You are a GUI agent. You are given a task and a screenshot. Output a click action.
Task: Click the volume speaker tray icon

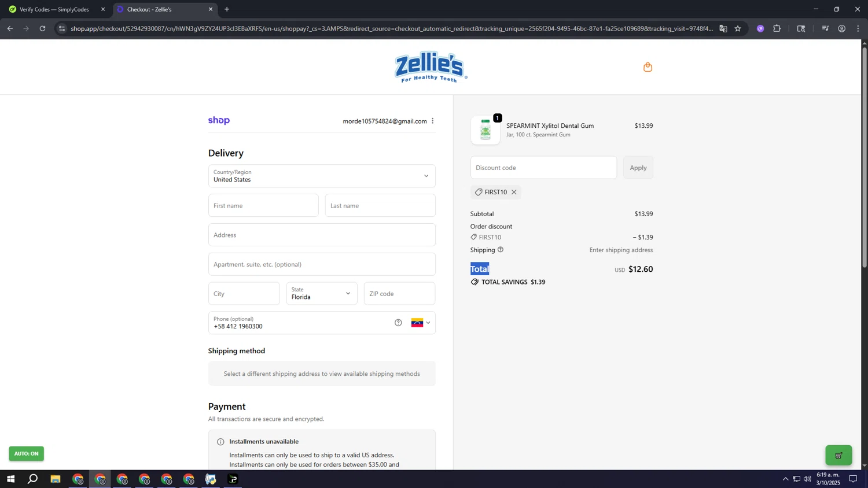tap(807, 479)
